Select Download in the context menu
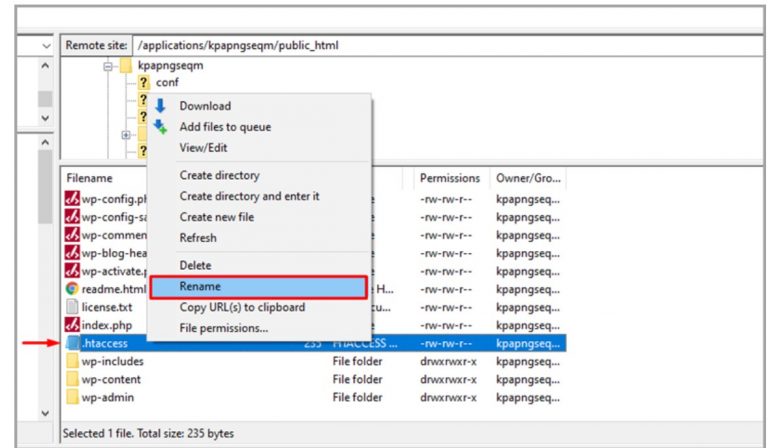Viewport: 768px width, 448px height. (205, 106)
